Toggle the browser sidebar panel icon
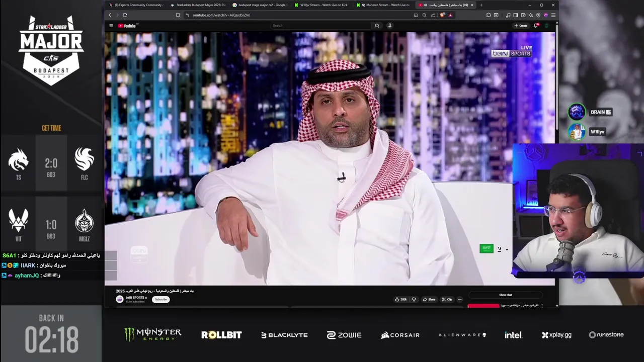This screenshot has width=644, height=362. pos(515,15)
